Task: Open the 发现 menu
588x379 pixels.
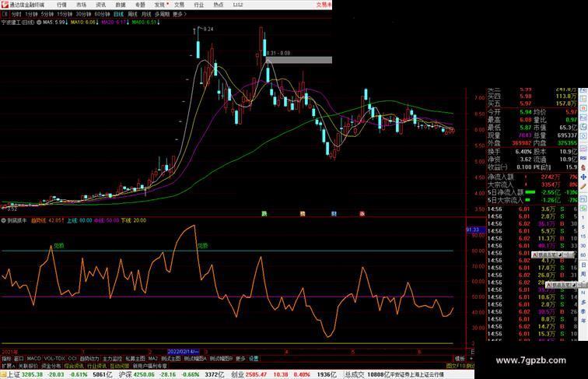Action: [159, 5]
